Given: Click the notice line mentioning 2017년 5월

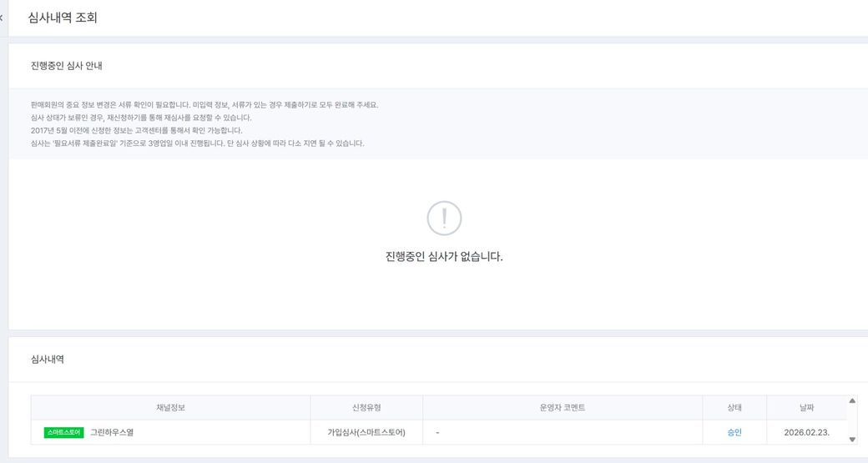Looking at the screenshot, I should click(136, 130).
